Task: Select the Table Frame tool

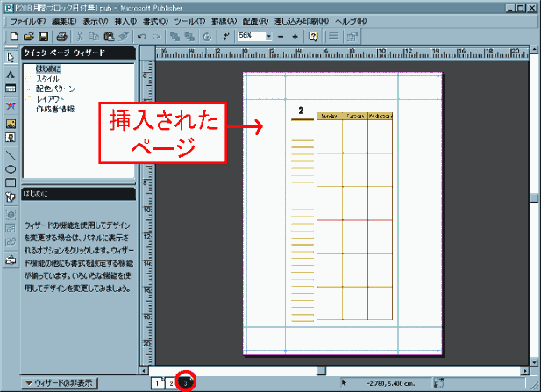Action: [11, 90]
